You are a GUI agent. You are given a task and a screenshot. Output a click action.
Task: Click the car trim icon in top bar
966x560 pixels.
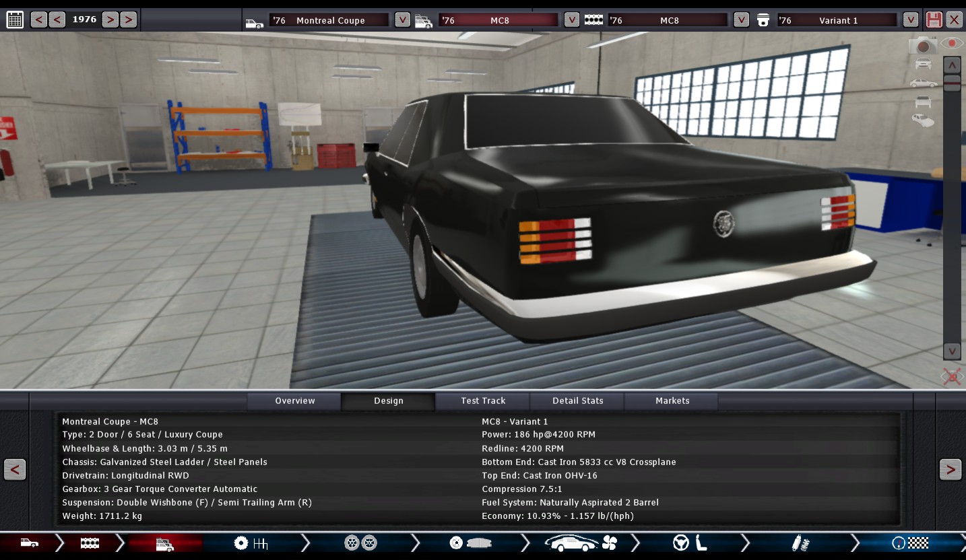[424, 22]
